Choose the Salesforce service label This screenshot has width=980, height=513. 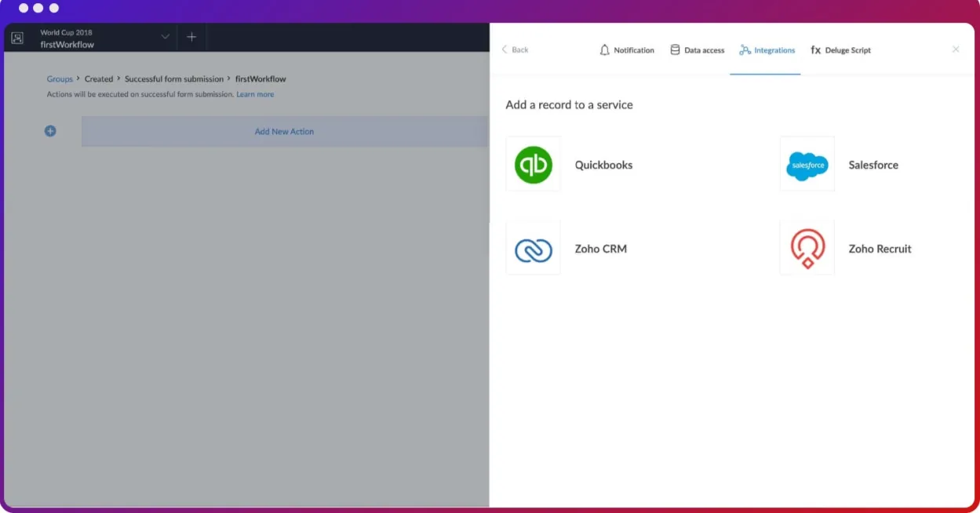pos(873,165)
